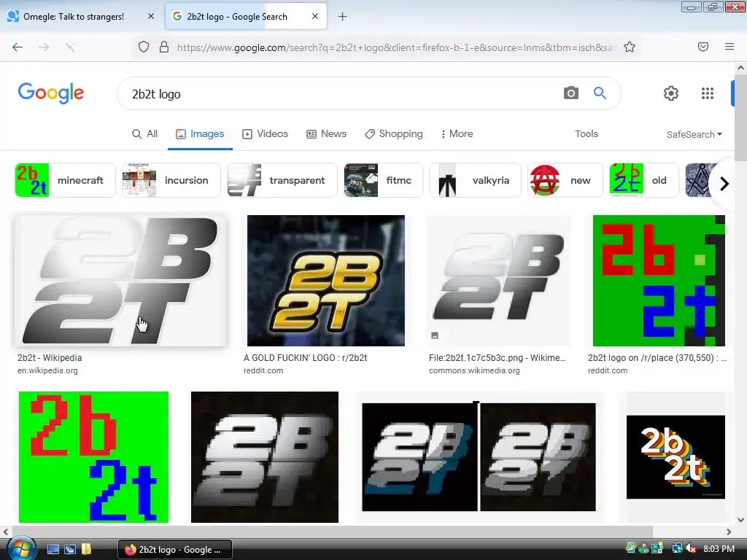Screen dimensions: 747x560
Task: Click the '2b2t - Wikipedia' result title
Action: click(50, 357)
